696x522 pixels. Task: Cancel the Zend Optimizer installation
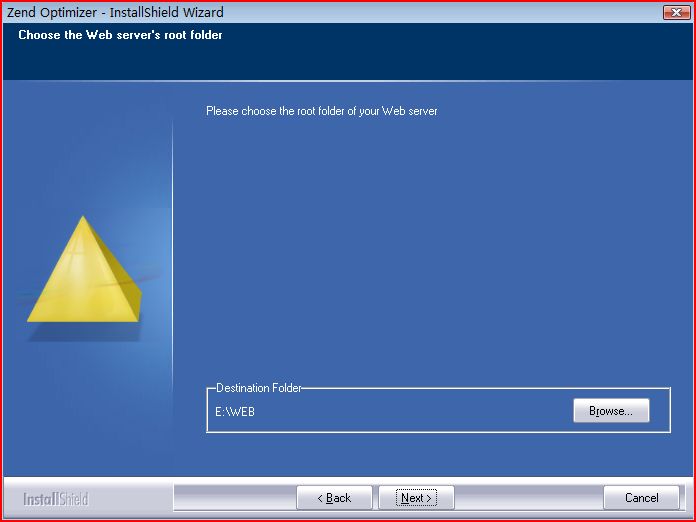point(641,498)
